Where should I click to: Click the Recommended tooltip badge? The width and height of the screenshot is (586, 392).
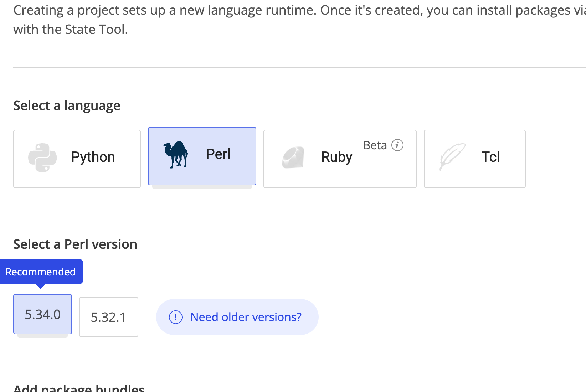pyautogui.click(x=41, y=272)
